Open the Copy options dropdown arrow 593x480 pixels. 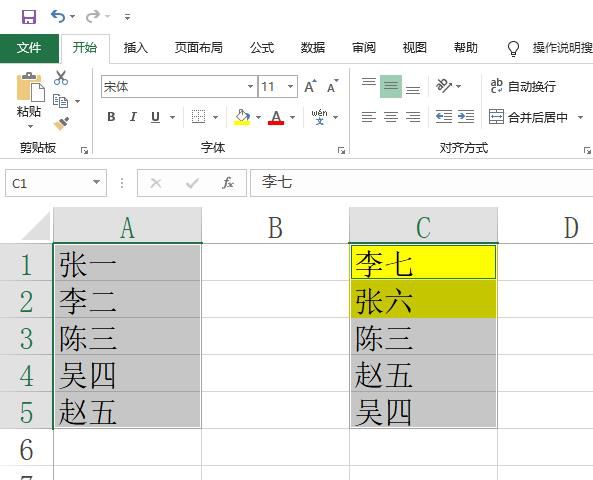[x=78, y=101]
